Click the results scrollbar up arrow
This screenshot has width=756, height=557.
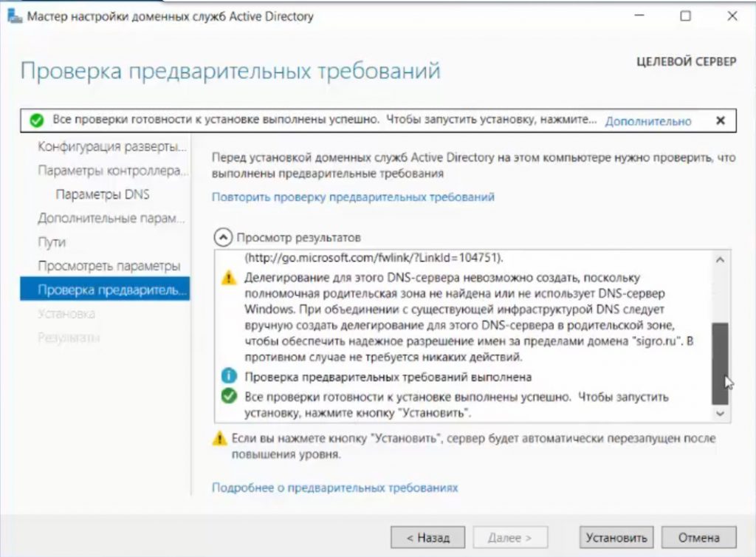721,260
